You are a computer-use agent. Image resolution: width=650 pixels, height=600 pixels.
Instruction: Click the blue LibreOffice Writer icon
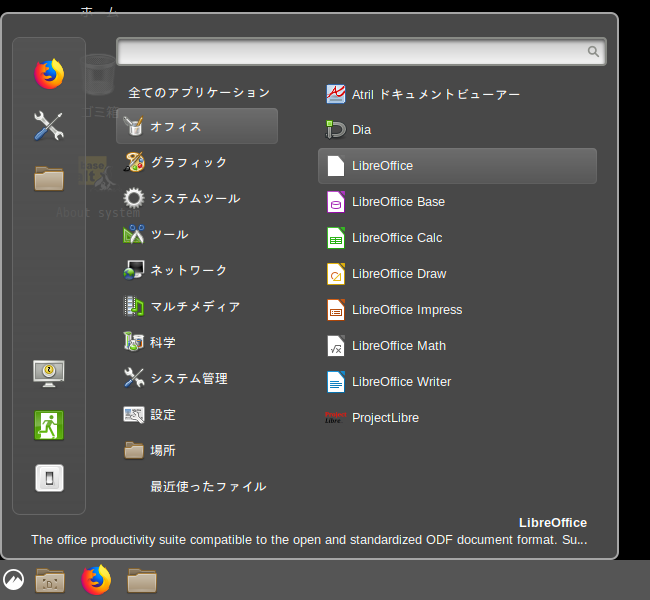pyautogui.click(x=336, y=382)
